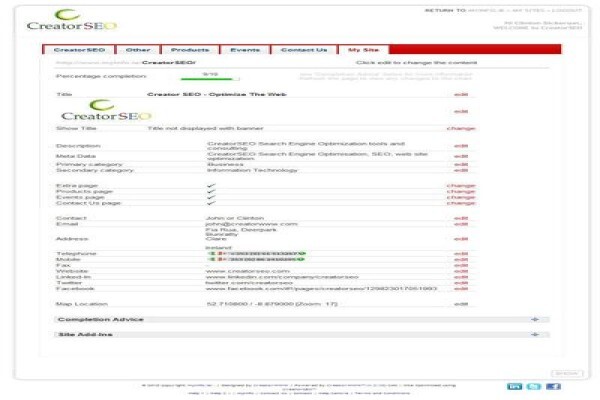600x400 pixels.
Task: Change the Extra page setting
Action: (461, 186)
